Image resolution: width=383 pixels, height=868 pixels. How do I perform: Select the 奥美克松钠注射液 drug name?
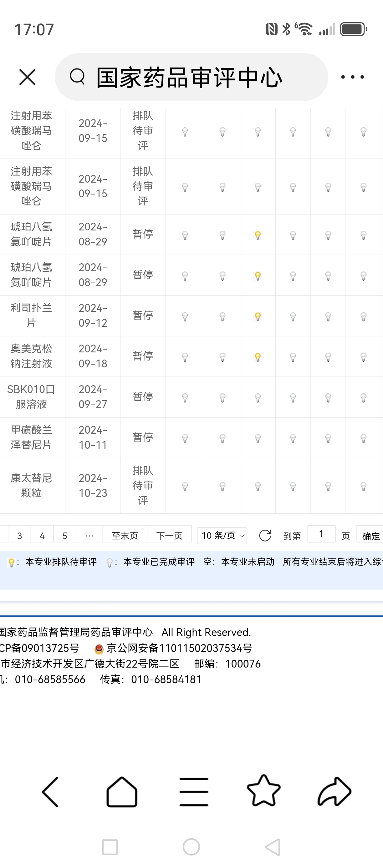[31, 356]
